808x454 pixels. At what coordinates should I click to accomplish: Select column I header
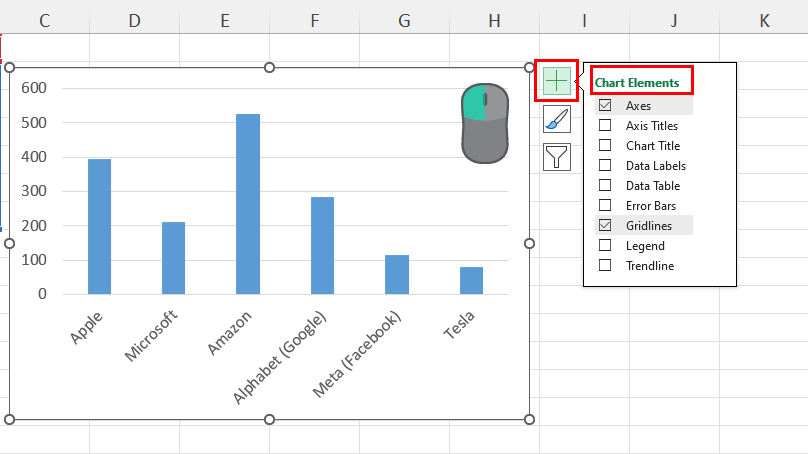[x=584, y=21]
